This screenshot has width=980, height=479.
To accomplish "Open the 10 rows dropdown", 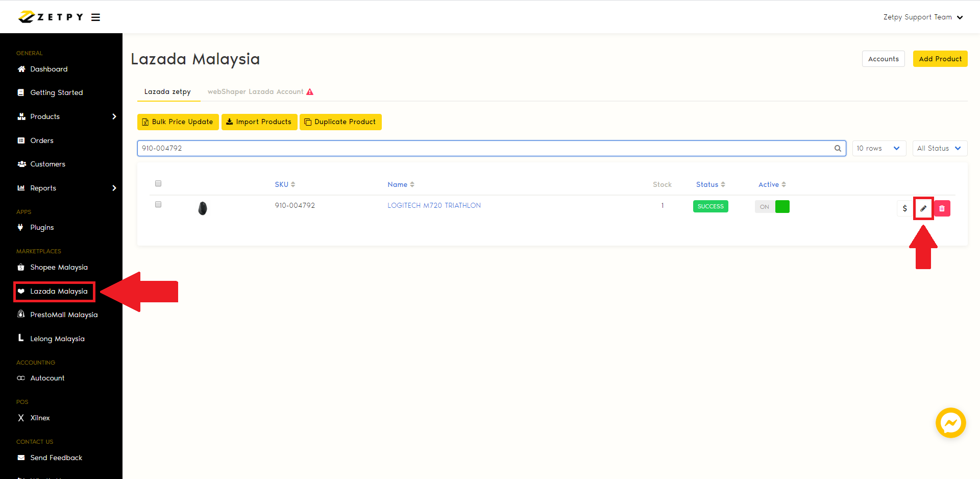I will tap(879, 148).
